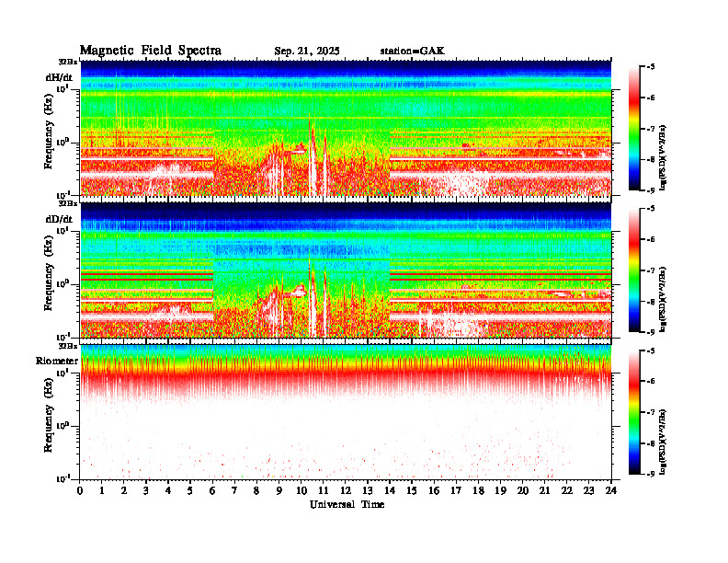728x563 pixels.
Task: Click the 'station=GAK' label
Action: (413, 51)
